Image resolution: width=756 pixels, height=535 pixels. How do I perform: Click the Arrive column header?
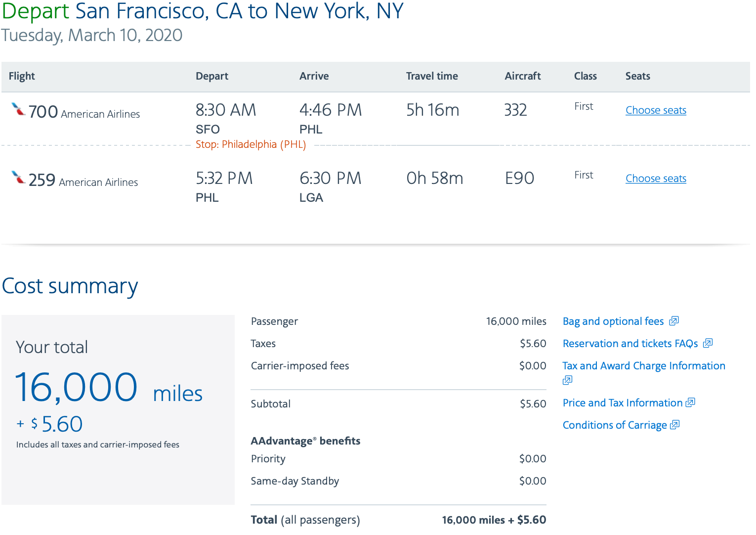pos(314,76)
